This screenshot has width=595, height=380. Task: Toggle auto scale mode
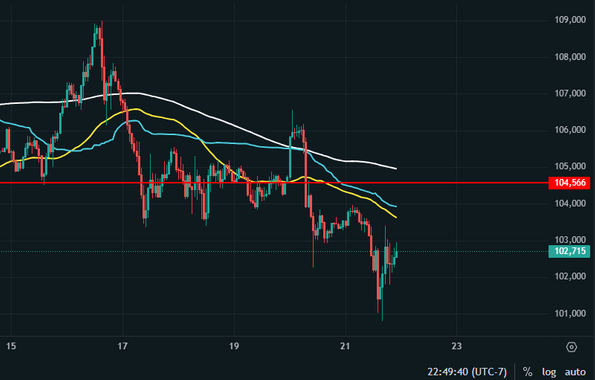[x=575, y=372]
